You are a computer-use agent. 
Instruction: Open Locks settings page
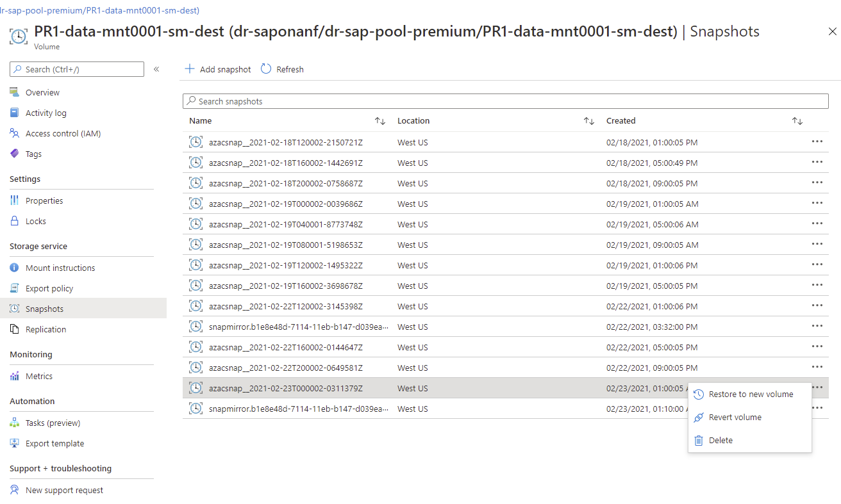coord(36,222)
